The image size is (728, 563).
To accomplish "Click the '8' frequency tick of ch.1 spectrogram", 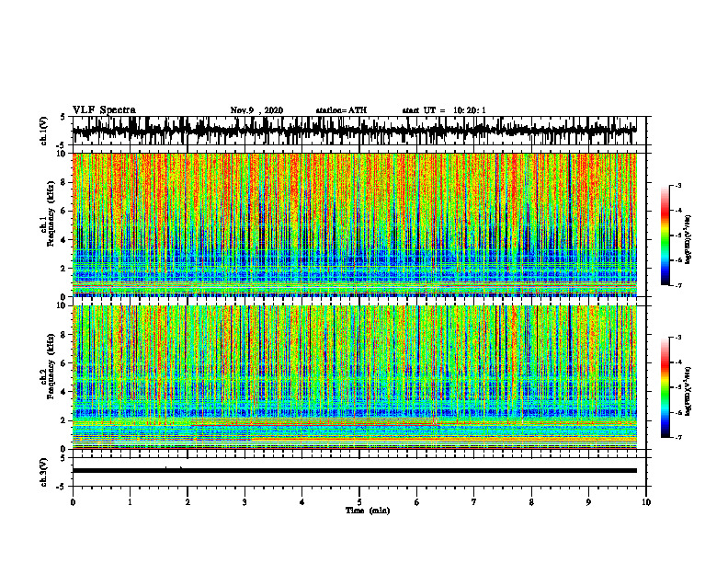I will tap(64, 182).
